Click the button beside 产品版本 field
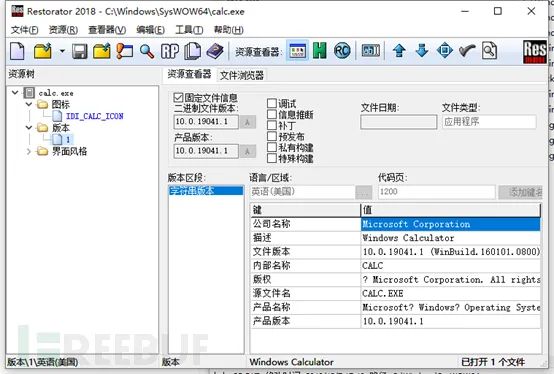The height and width of the screenshot is (374, 554). coord(247,152)
